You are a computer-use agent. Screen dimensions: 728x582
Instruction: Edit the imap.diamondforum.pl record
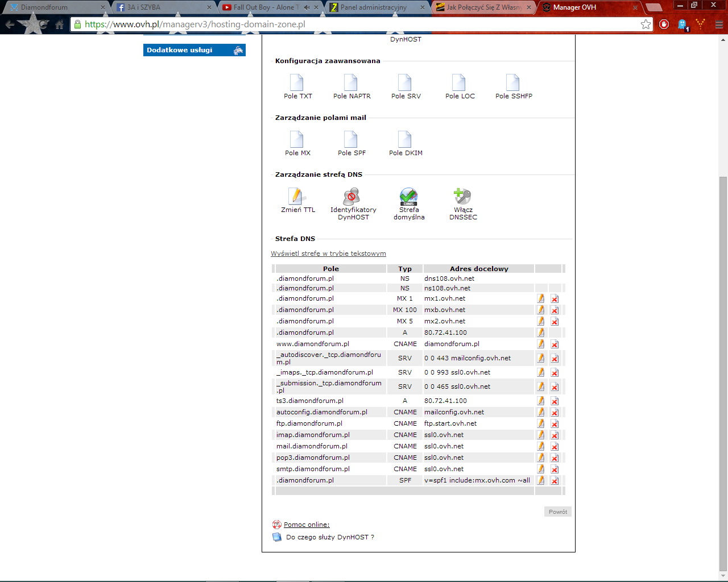pyautogui.click(x=541, y=435)
